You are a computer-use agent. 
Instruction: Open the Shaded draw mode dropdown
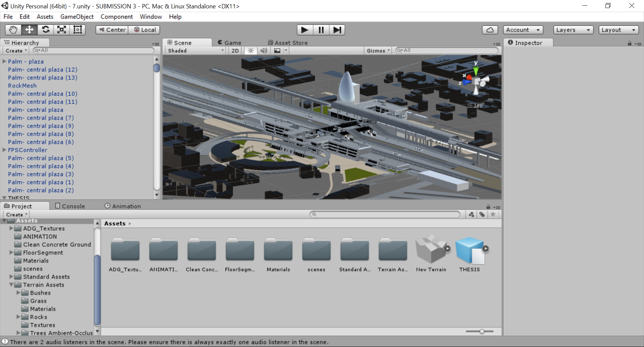tap(195, 50)
